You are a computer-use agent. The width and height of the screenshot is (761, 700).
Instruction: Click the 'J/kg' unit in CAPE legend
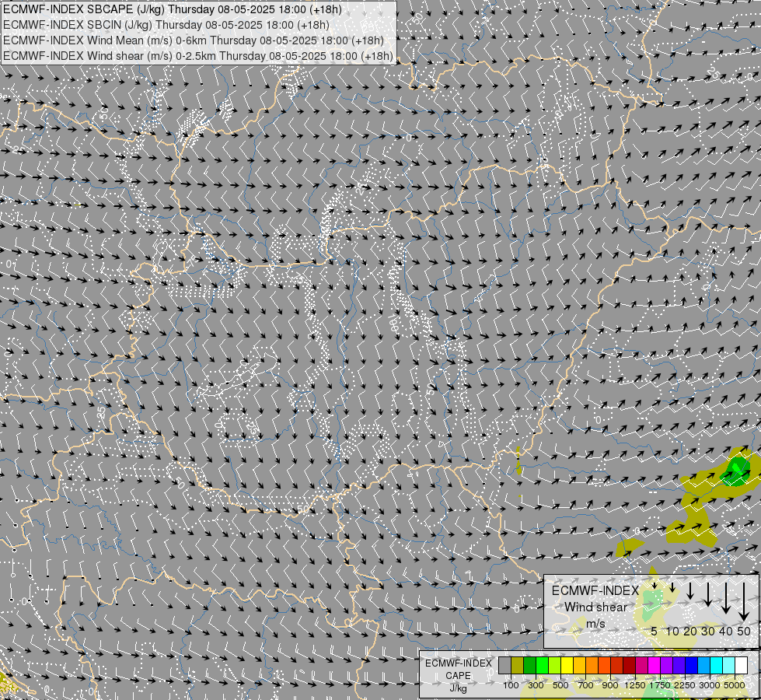[x=458, y=688]
